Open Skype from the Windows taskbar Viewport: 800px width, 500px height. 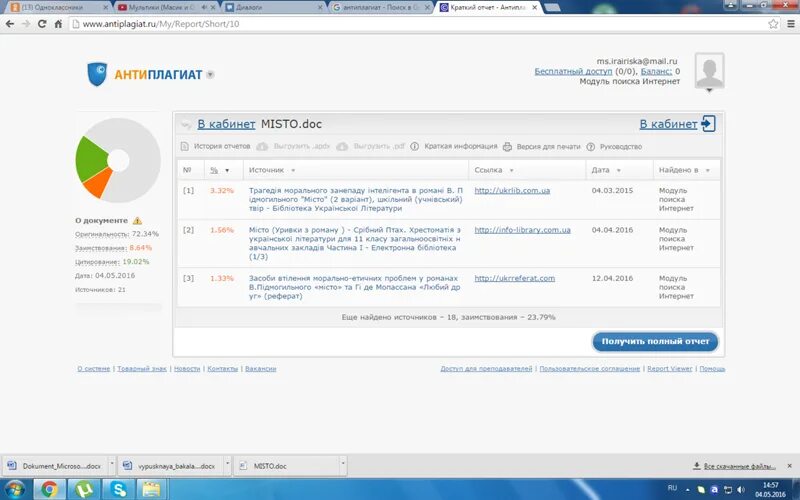[119, 490]
